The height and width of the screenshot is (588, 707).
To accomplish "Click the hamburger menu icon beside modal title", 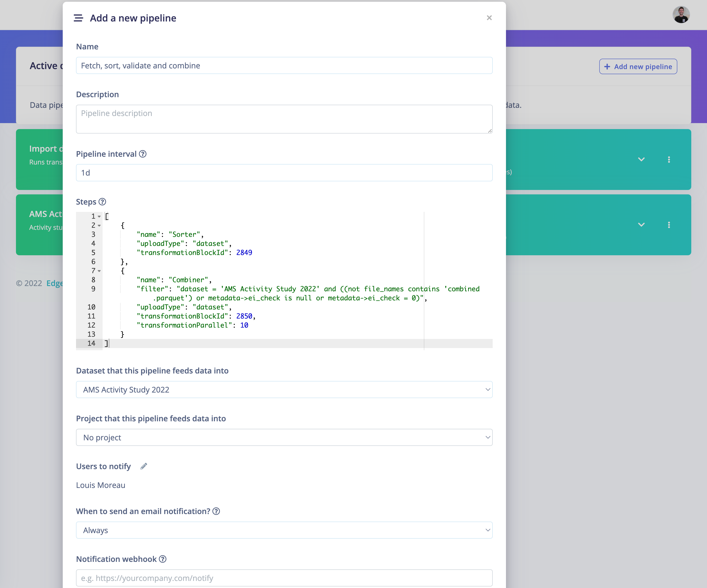I will 78,18.
